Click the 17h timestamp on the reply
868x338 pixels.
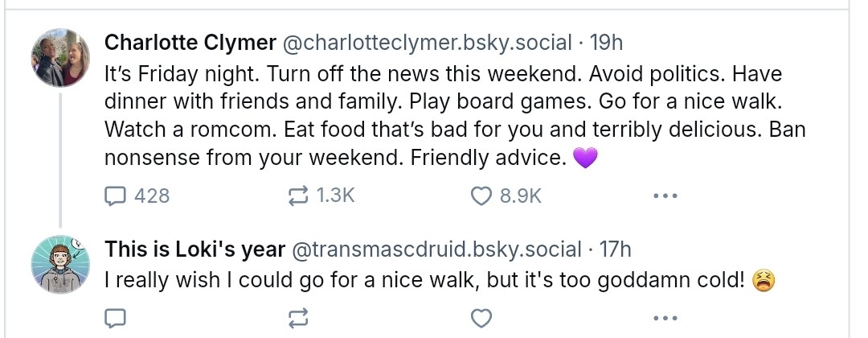616,249
